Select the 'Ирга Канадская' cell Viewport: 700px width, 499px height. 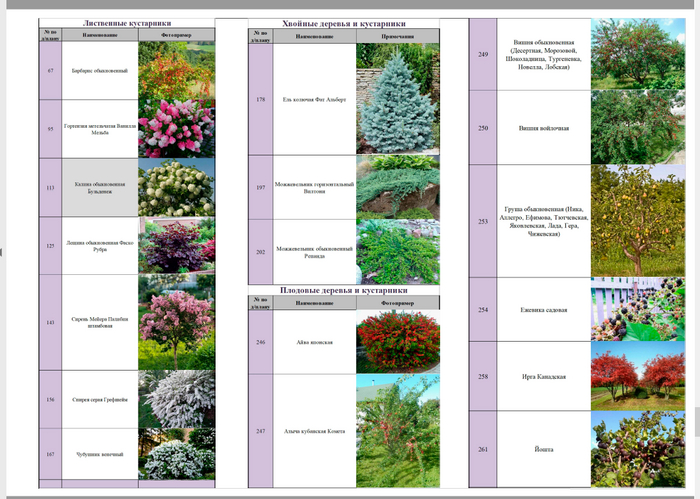point(544,377)
